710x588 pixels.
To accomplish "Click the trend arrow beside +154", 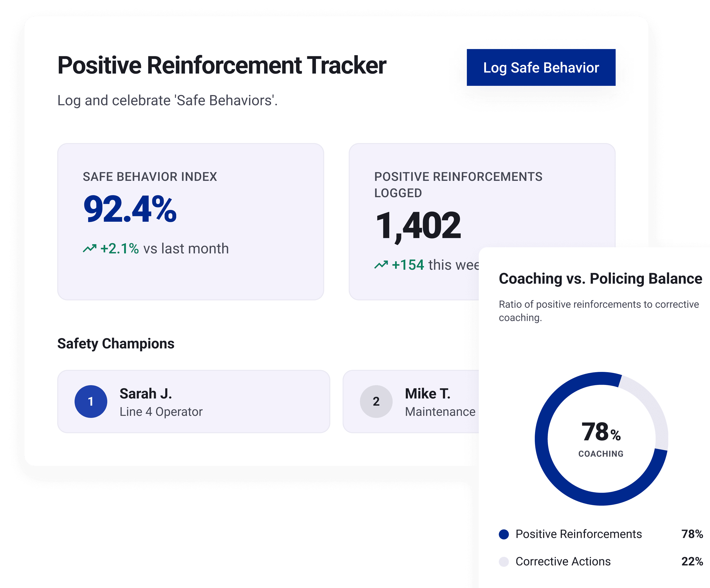I will point(381,265).
